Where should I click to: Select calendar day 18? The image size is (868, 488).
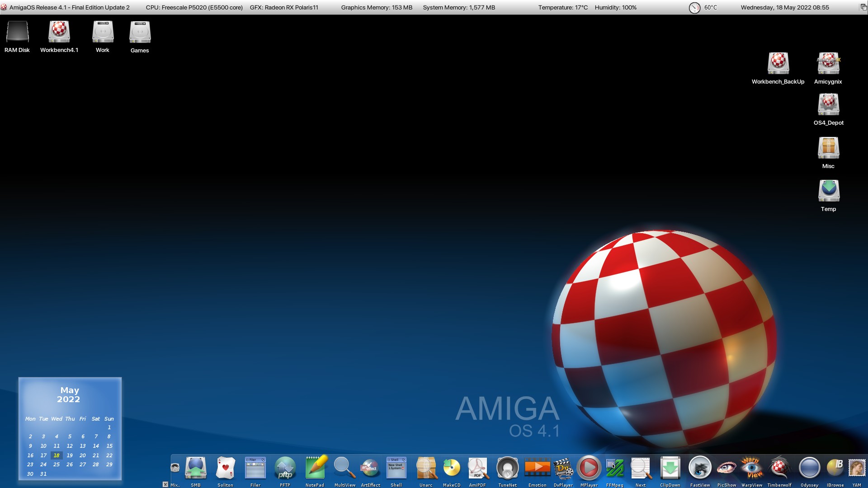click(57, 455)
